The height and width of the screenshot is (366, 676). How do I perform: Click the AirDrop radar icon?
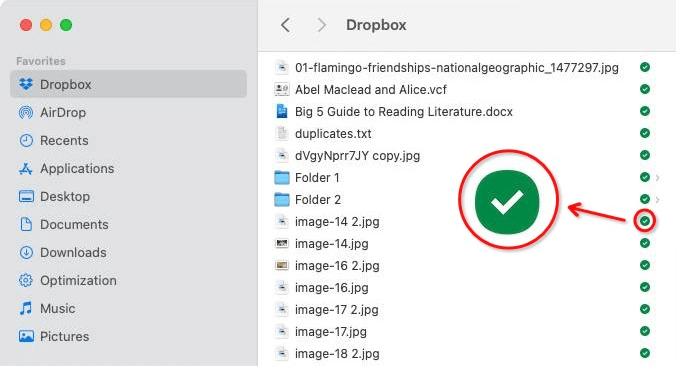(26, 113)
